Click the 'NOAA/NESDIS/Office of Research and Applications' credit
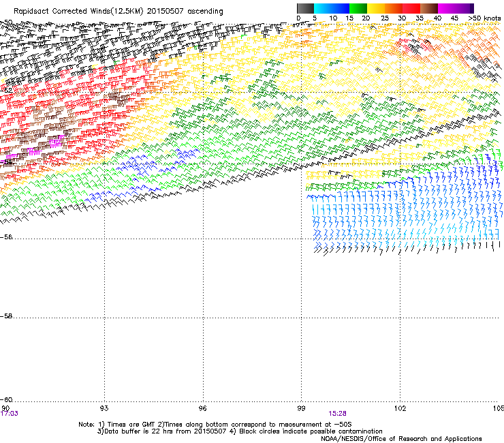 401,439
